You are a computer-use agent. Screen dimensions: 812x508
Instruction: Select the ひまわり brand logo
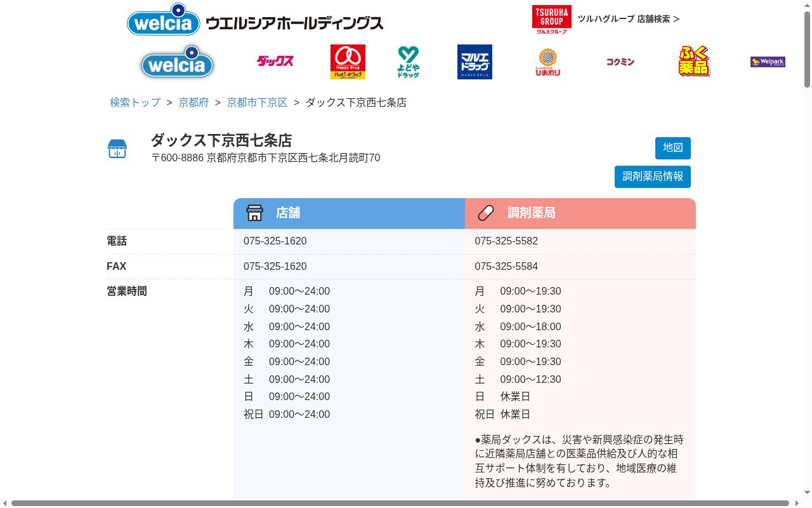point(547,62)
